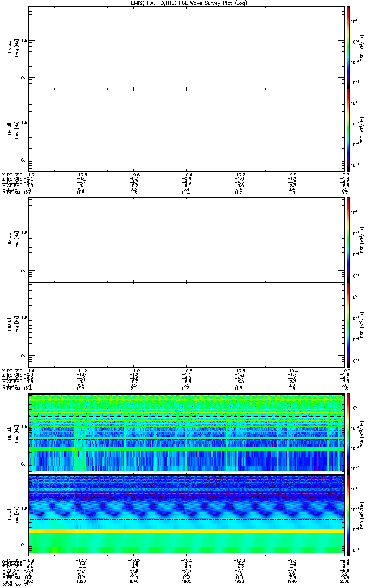Screen dimensions: 368x588
Task: Select the THD B-perpendicular spectrogram panel
Action: coord(186,240)
